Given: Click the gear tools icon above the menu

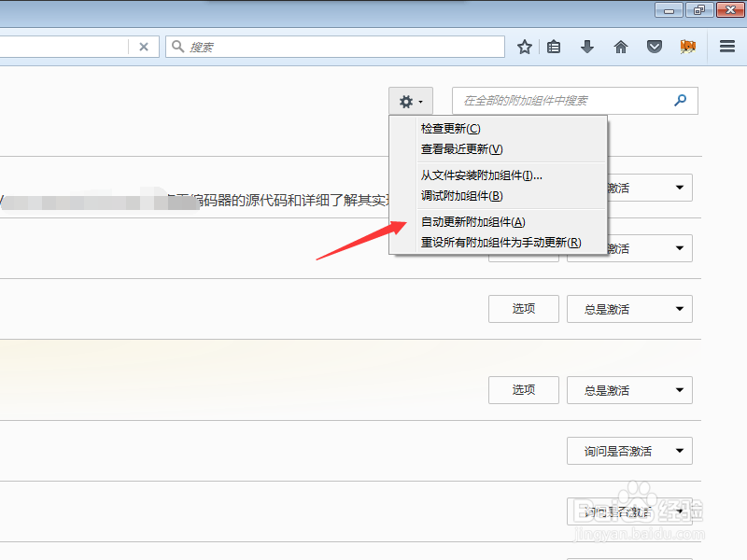Looking at the screenshot, I should (x=405, y=100).
